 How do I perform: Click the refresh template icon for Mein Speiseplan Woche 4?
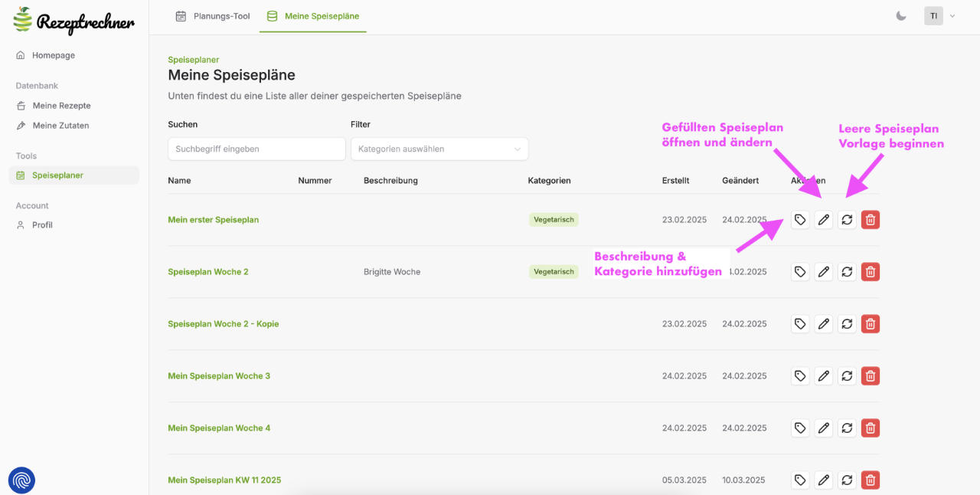click(847, 428)
